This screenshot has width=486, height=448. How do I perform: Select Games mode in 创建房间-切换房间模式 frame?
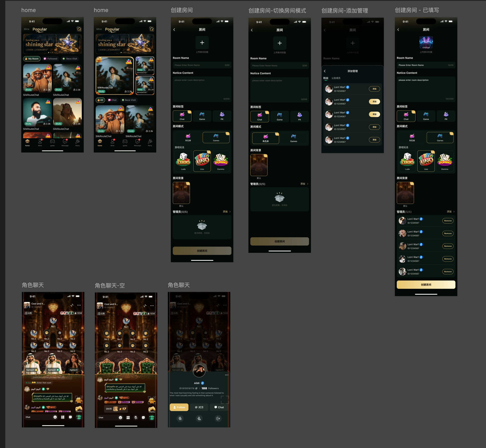point(294,138)
